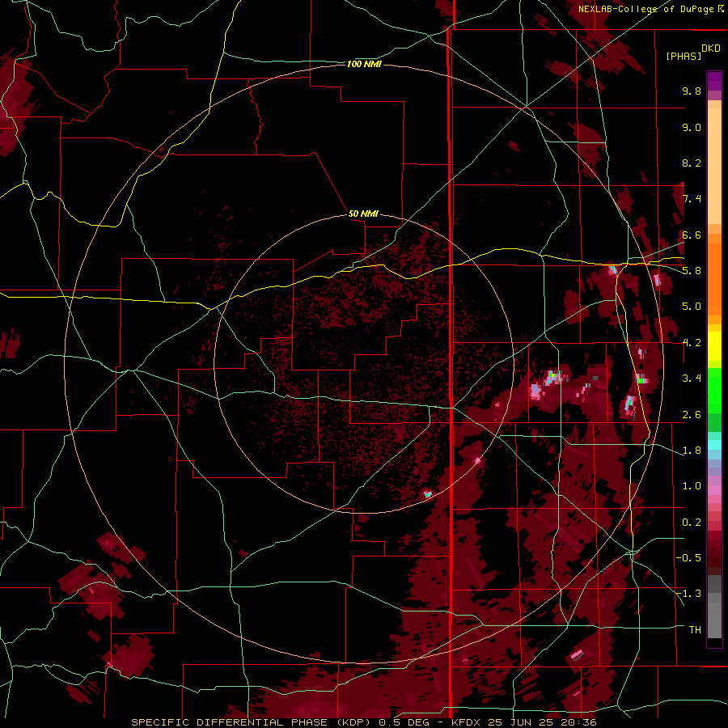Click the '[PHAS]' unit label
Screen dimensions: 728x728
[684, 56]
